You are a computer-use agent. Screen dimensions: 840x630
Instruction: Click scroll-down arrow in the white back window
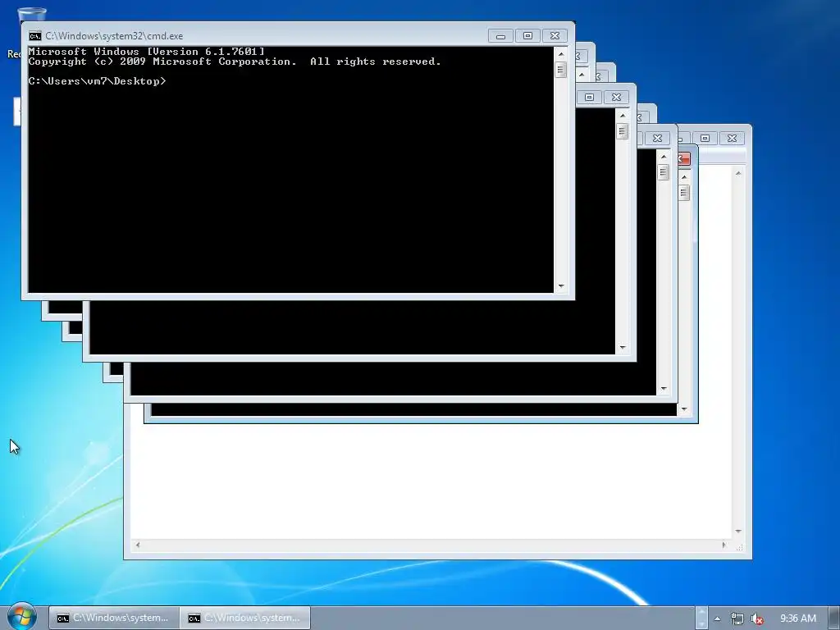738,532
